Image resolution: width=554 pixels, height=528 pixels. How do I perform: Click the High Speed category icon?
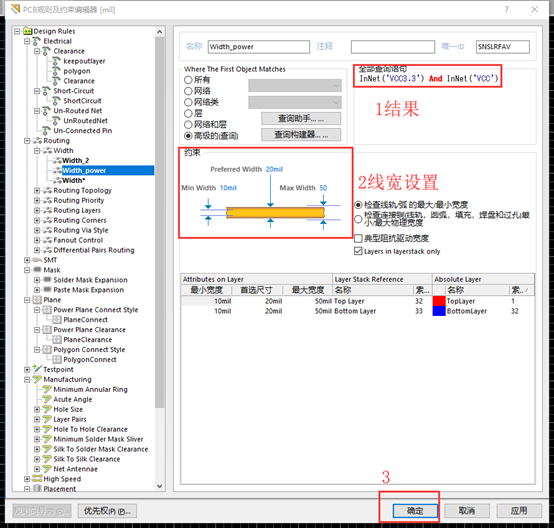[37, 479]
